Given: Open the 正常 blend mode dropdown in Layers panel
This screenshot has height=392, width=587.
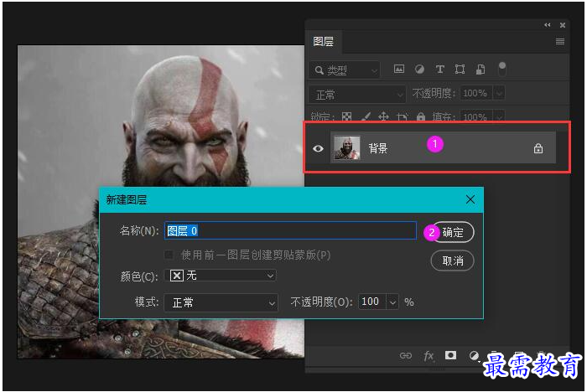Looking at the screenshot, I should pyautogui.click(x=356, y=95).
